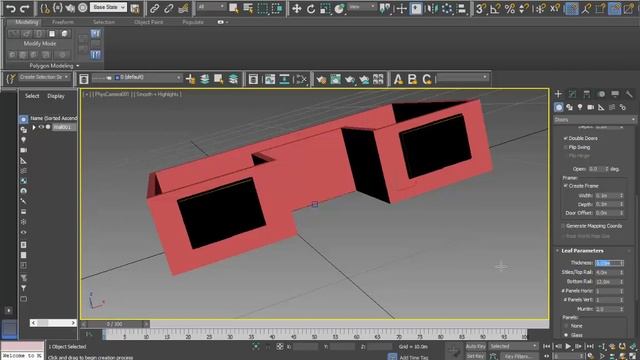The image size is (640, 360).
Task: Select the Move tool
Action: pos(297,9)
